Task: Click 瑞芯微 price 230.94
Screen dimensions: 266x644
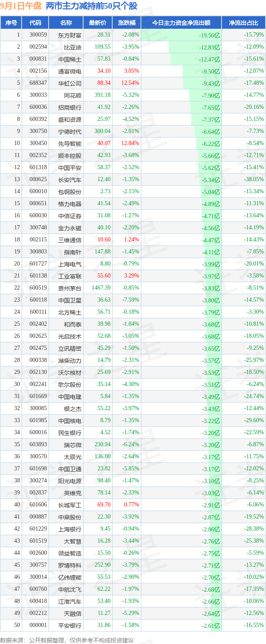Action: [103, 445]
